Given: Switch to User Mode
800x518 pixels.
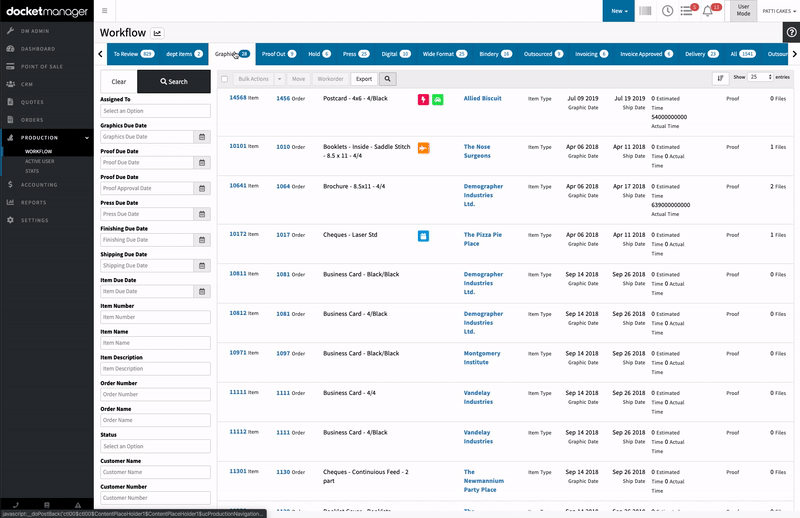Looking at the screenshot, I should click(743, 10).
